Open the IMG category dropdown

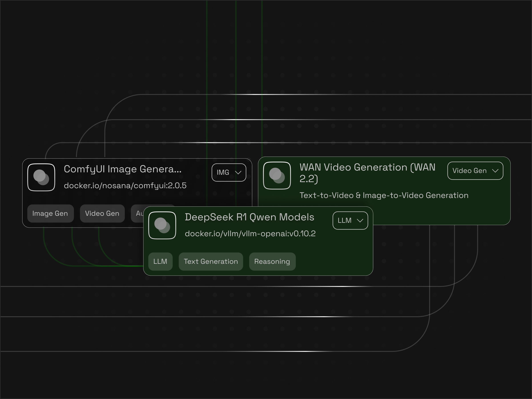point(228,172)
